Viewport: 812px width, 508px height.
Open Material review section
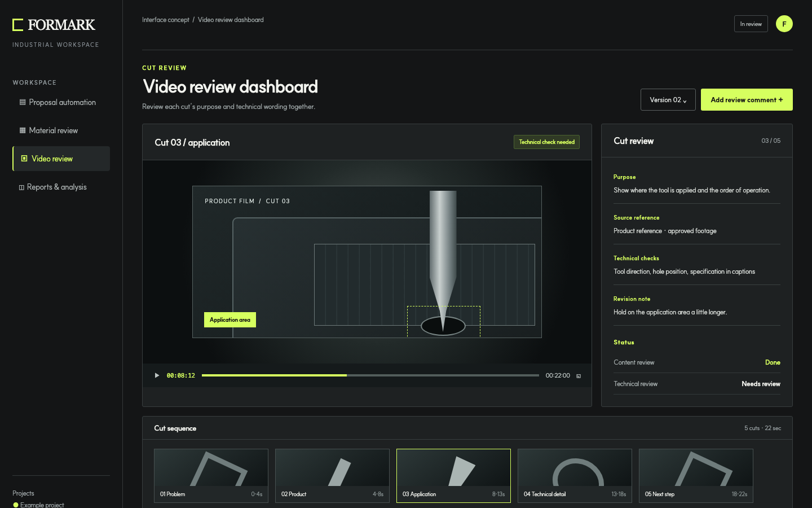click(61, 130)
